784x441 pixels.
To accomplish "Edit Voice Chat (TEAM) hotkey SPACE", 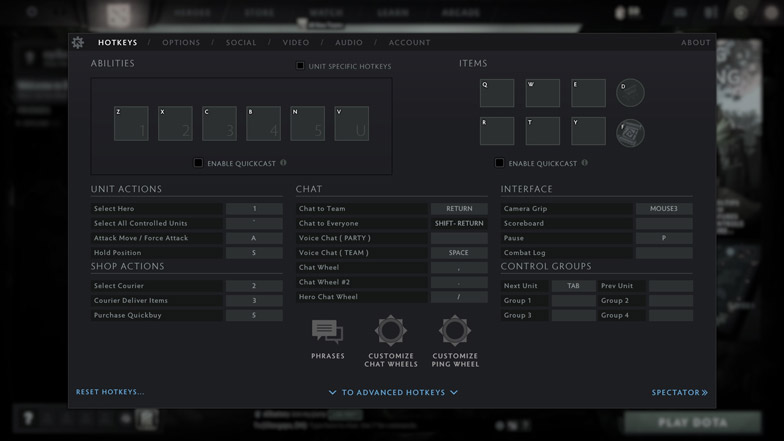I will (x=459, y=252).
